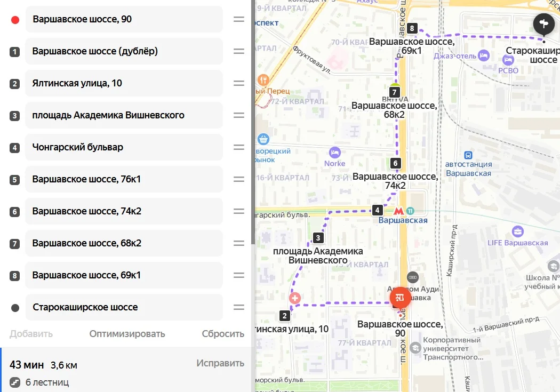Select the автостанция Варшавская bus icon
The height and width of the screenshot is (392, 560).
468,155
